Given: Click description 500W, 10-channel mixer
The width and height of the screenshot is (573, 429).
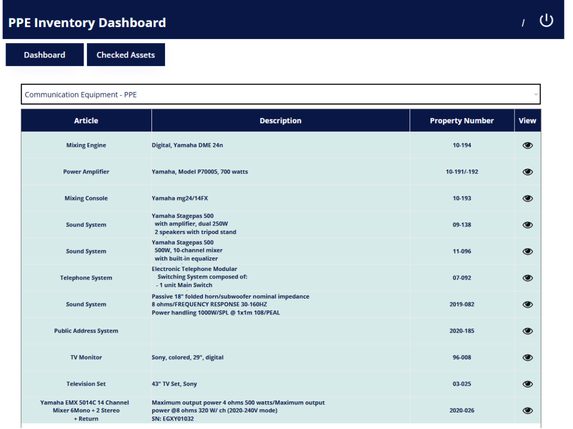Looking at the screenshot, I should [189, 250].
